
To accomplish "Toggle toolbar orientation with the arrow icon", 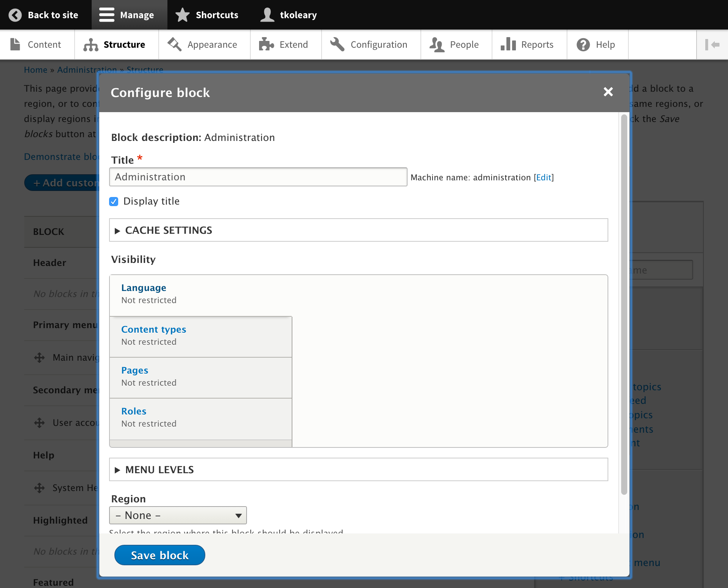I will pos(712,45).
